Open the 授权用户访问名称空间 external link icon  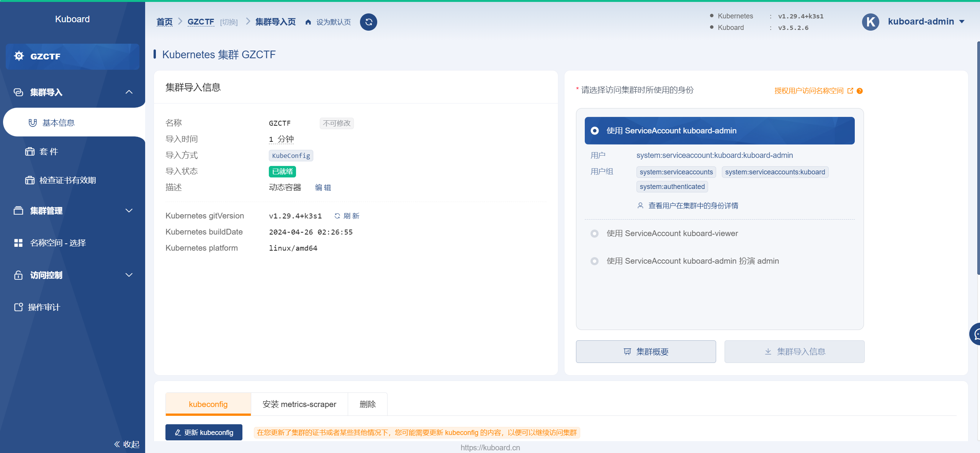[x=850, y=91]
